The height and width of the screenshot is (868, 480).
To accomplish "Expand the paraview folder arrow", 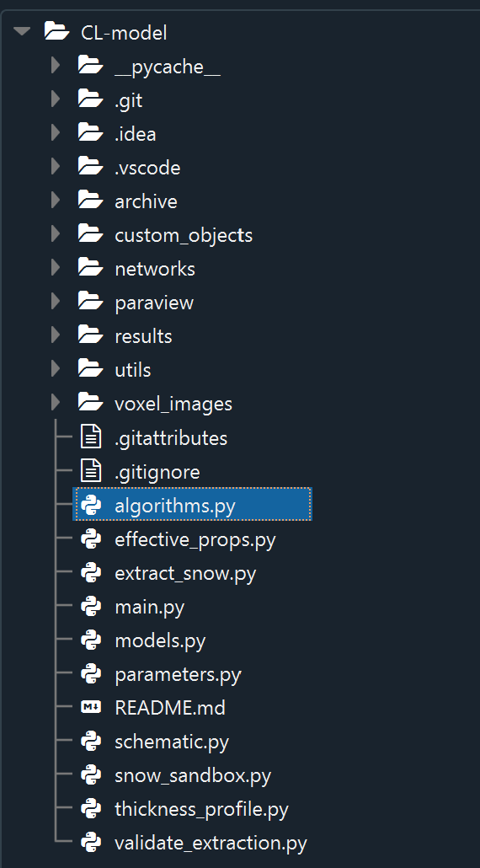I will click(56, 302).
